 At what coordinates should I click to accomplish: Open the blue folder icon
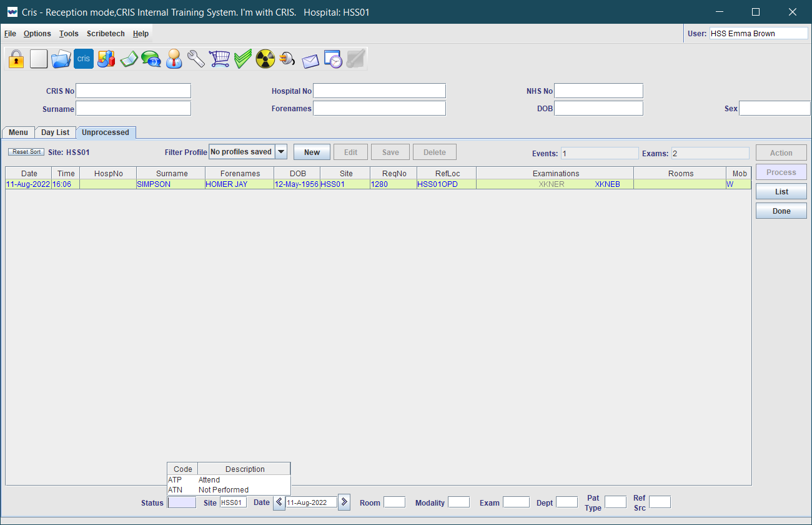pos(61,59)
